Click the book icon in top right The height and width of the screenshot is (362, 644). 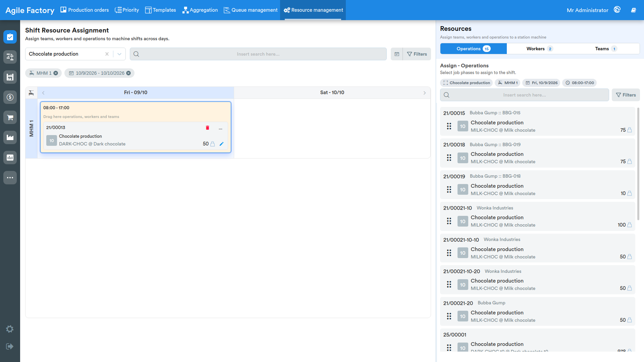pyautogui.click(x=633, y=10)
